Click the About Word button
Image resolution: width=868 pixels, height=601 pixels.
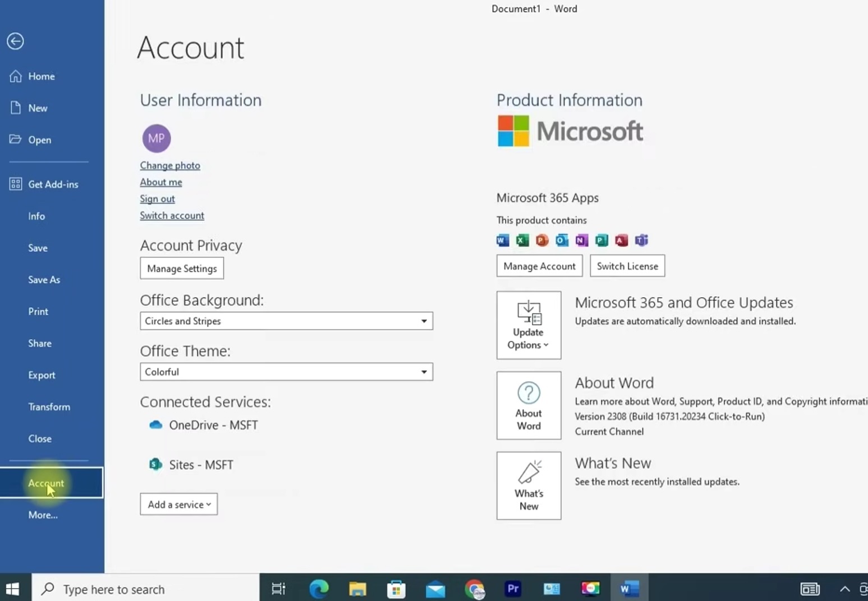529,405
